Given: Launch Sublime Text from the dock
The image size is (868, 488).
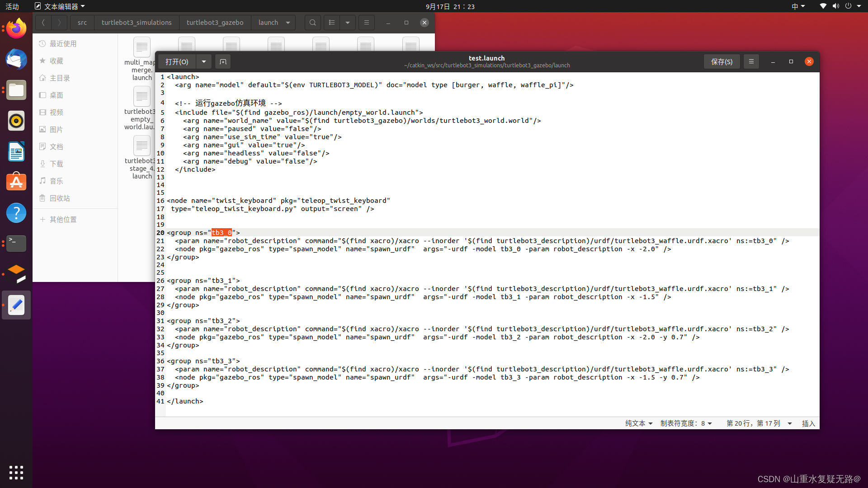Looking at the screenshot, I should [16, 274].
